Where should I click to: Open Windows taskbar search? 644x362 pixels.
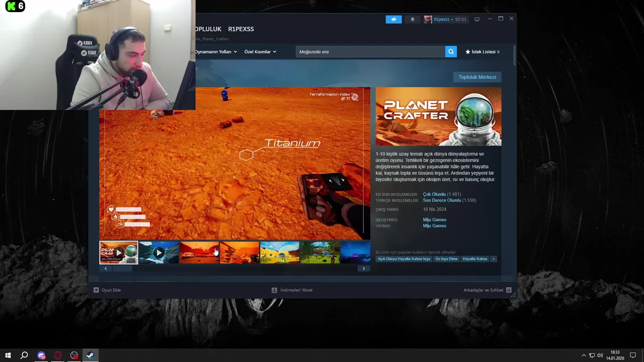point(24,355)
